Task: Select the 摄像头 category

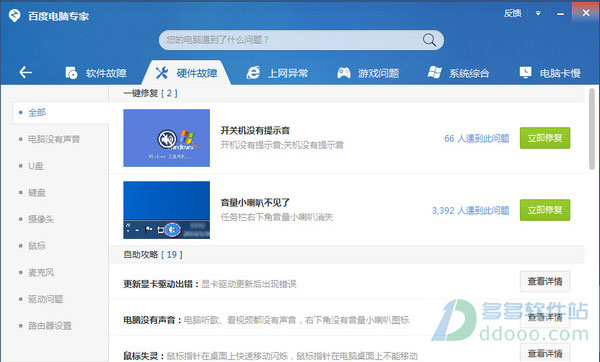Action: tap(41, 219)
